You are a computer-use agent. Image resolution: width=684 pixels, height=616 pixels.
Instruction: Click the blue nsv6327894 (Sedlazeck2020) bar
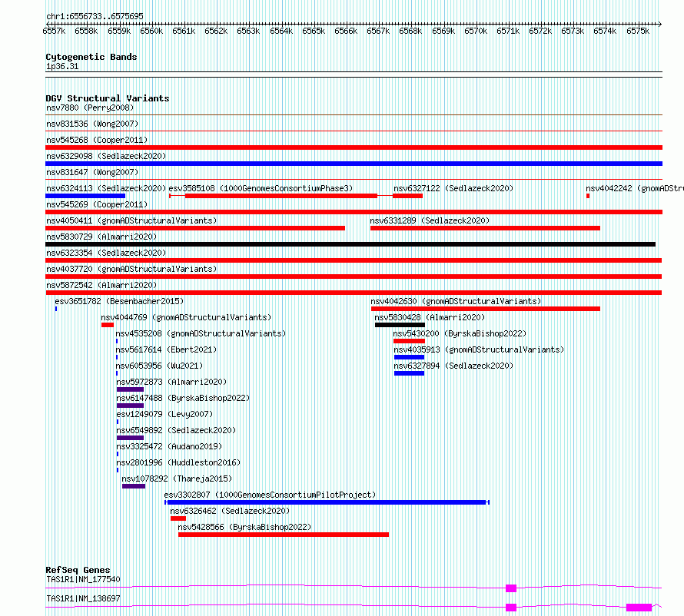[409, 373]
